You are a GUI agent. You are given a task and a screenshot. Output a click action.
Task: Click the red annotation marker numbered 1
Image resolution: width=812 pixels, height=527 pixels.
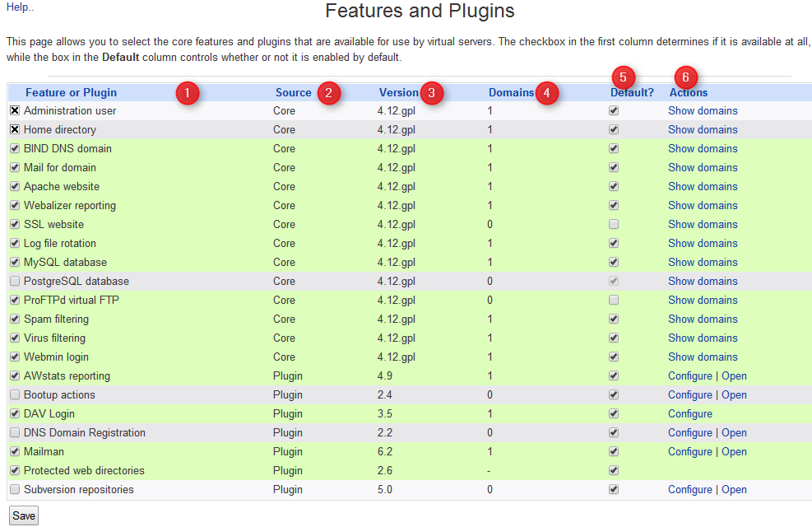coord(188,93)
